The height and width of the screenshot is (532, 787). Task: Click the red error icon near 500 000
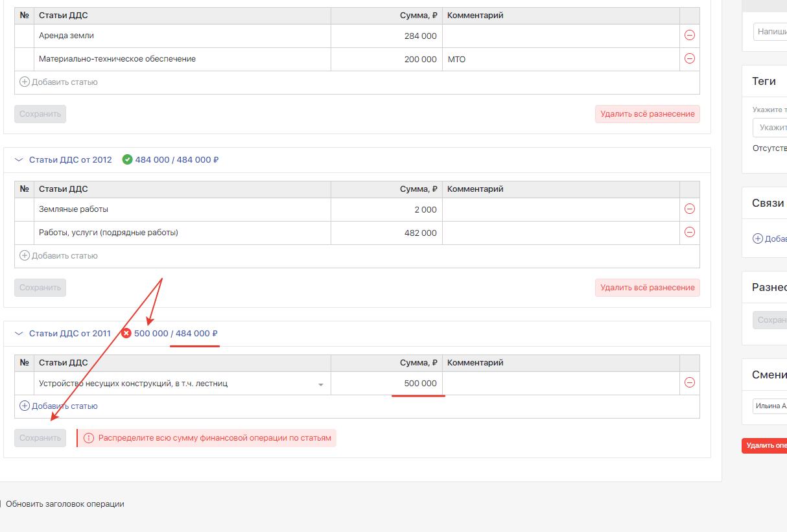coord(126,334)
